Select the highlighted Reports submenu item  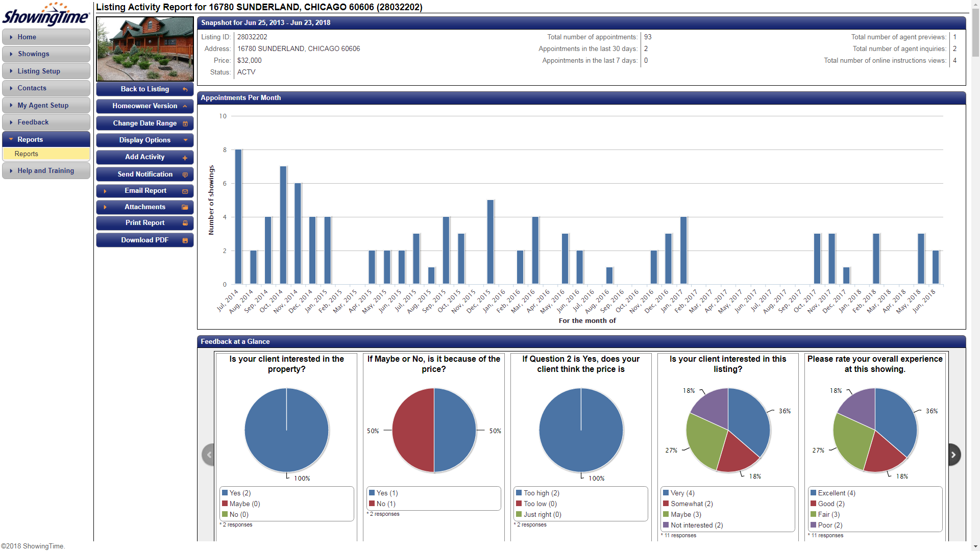click(x=27, y=154)
